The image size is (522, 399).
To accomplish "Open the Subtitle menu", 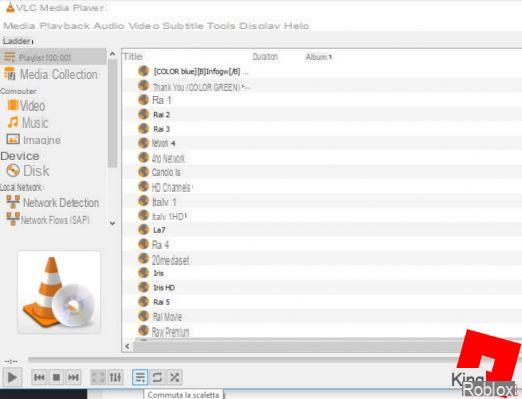I will [x=183, y=26].
